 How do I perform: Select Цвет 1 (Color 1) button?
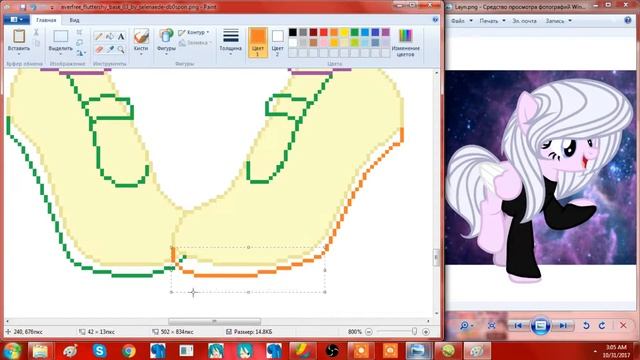pyautogui.click(x=258, y=42)
